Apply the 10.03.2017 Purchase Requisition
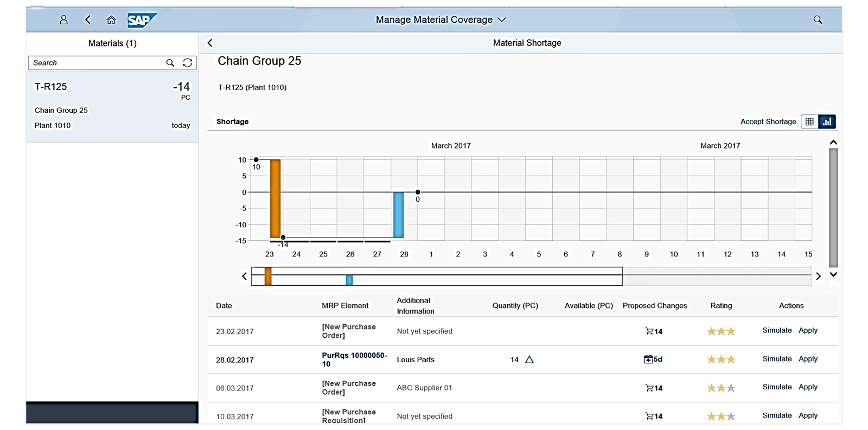Screen dimensions: 868x430 (x=808, y=415)
